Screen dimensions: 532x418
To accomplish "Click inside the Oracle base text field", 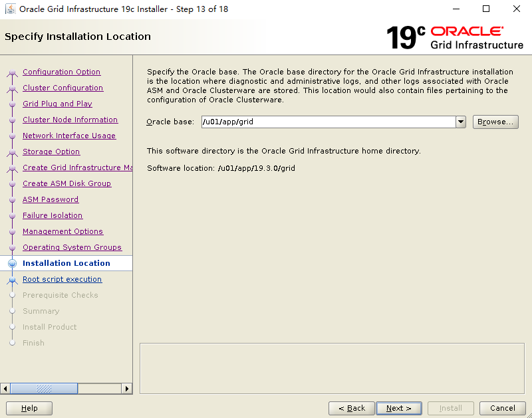I will 299,122.
